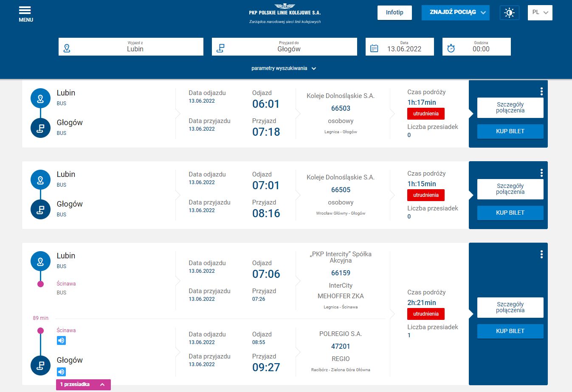572x392 pixels.
Task: Click POLREGIO S.A. carrier name
Action: click(x=341, y=334)
